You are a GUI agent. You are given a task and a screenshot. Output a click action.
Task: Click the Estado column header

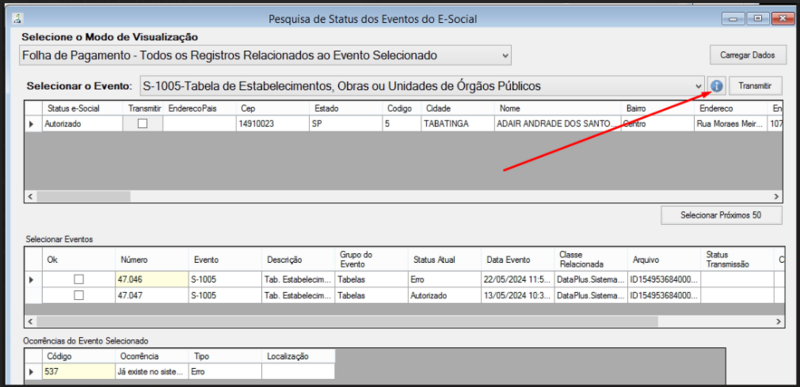point(346,109)
